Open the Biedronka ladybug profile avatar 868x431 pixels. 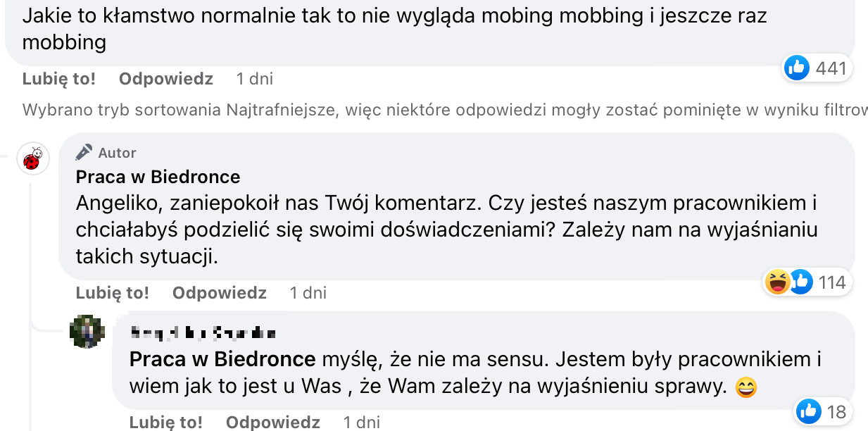click(32, 158)
